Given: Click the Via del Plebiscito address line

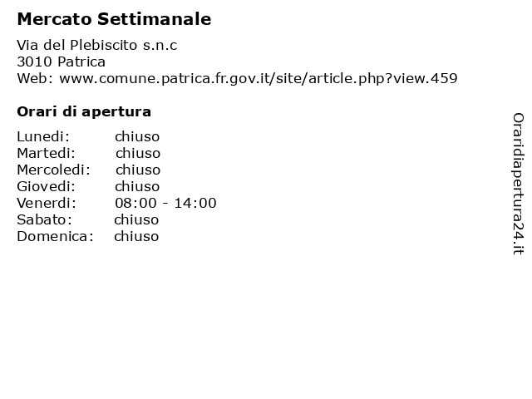Looking at the screenshot, I should pos(97,45).
